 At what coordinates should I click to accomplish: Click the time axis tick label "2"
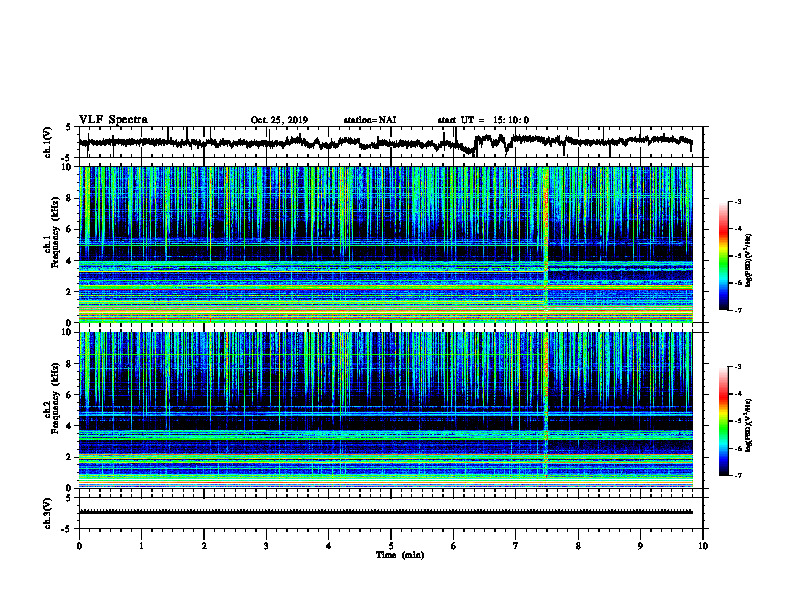click(204, 546)
